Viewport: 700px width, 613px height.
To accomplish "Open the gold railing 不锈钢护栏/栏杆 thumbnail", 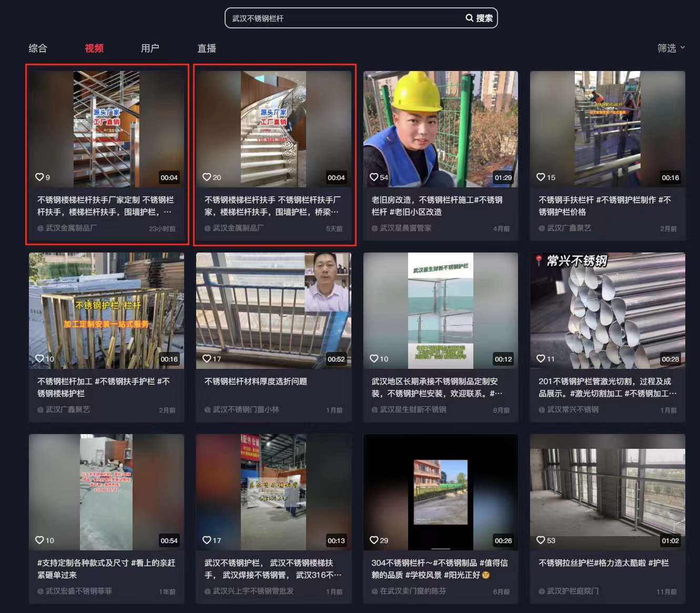I will click(106, 310).
